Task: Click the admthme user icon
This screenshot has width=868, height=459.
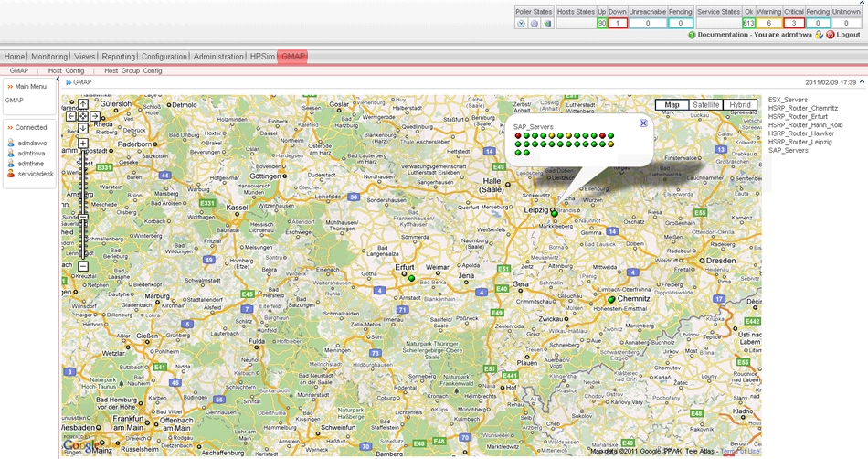Action: point(11,164)
